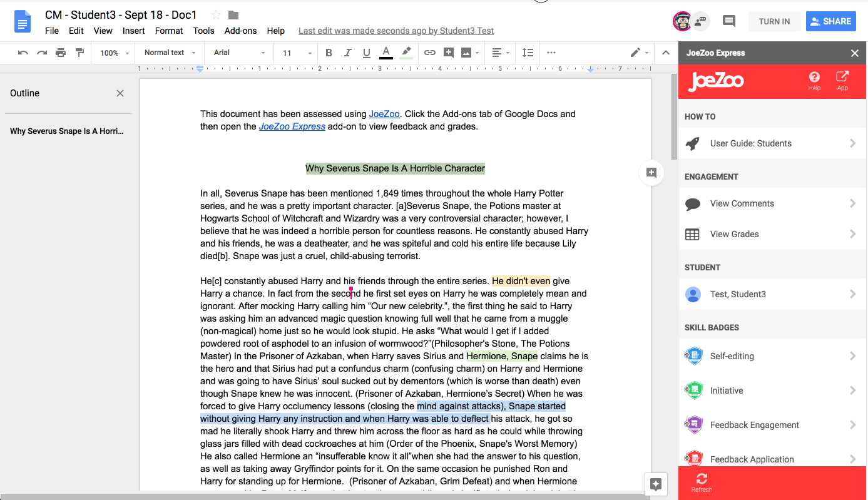Open the Tools menu
Image resolution: width=868 pixels, height=500 pixels.
point(204,31)
